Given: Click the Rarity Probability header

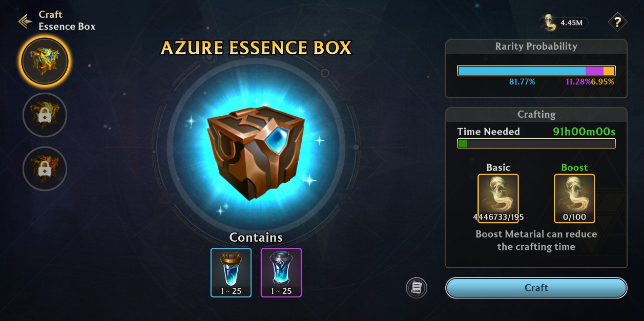Looking at the screenshot, I should 536,46.
